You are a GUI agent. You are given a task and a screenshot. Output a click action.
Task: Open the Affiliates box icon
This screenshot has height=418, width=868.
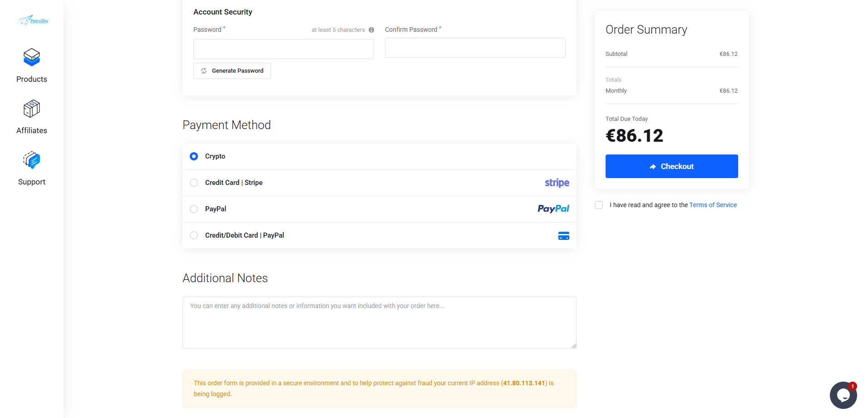[x=32, y=109]
